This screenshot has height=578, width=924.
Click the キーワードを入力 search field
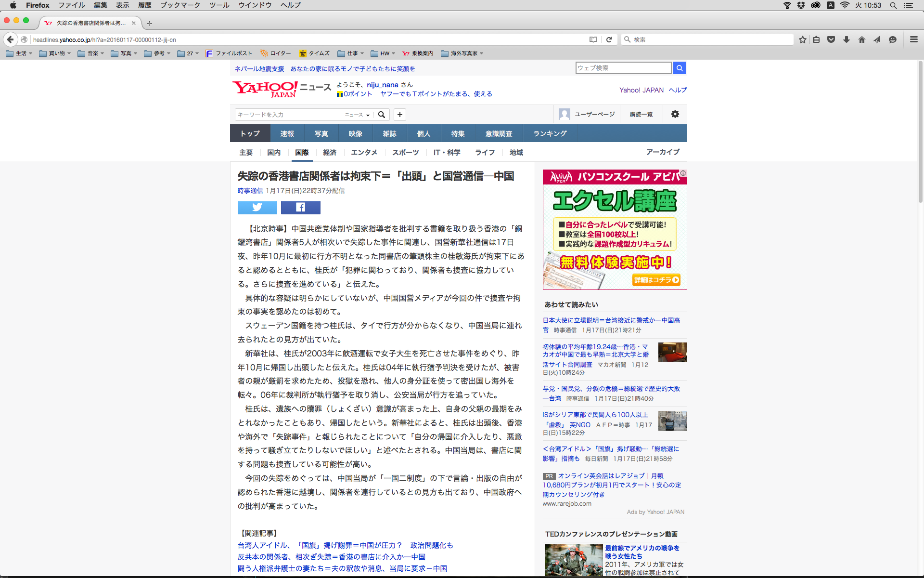[289, 115]
